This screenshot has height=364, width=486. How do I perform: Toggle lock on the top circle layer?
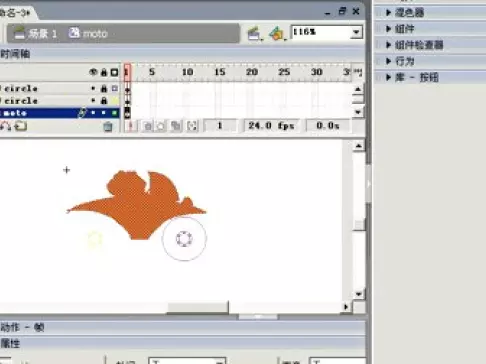point(104,89)
